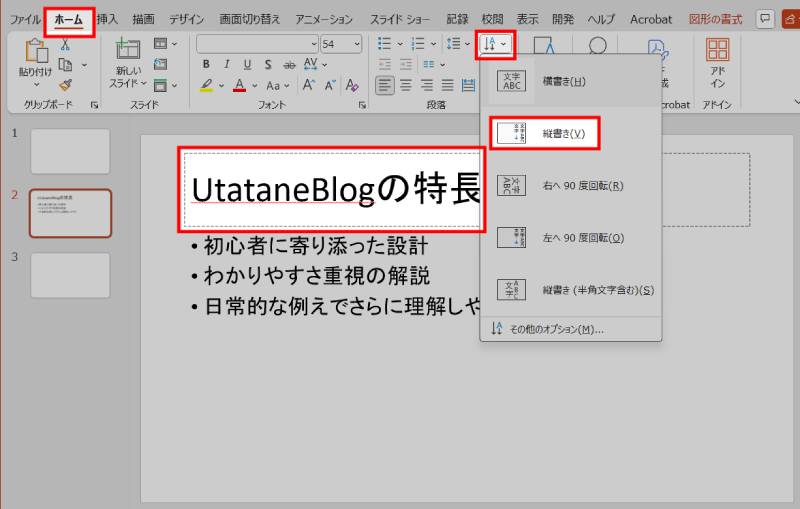The width and height of the screenshot is (800, 509).
Task: Click the distributed alignment icon
Action: [468, 85]
